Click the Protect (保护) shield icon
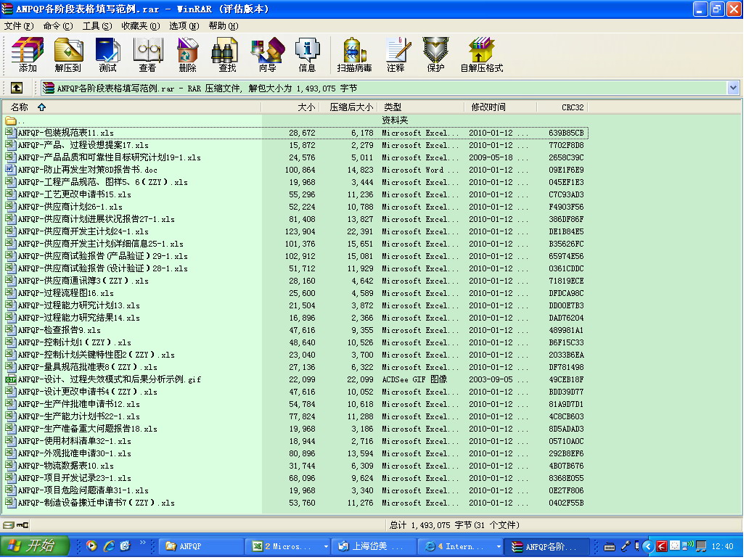Viewport: 746px width, 560px height. 436,54
